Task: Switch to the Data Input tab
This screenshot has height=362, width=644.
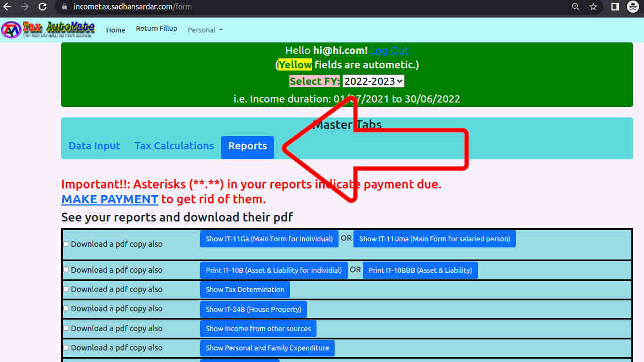Action: [94, 146]
